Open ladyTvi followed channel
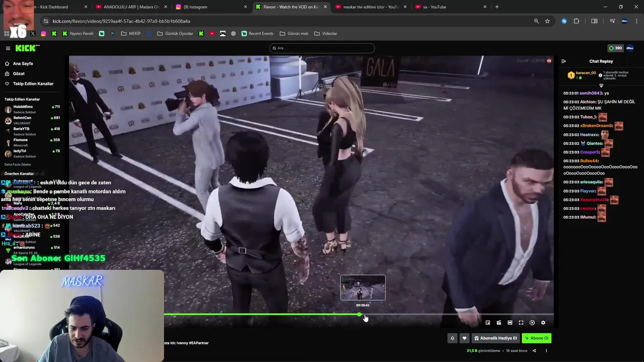The height and width of the screenshot is (362, 644). click(x=32, y=153)
